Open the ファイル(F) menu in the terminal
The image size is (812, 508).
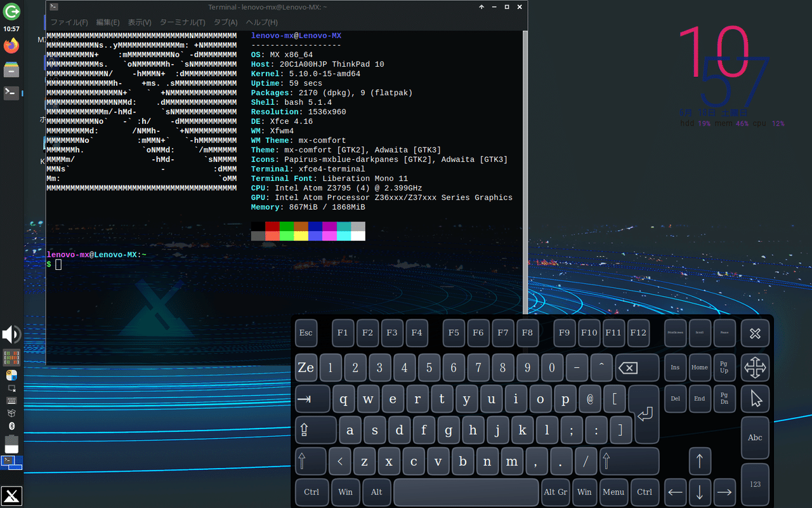[69, 22]
